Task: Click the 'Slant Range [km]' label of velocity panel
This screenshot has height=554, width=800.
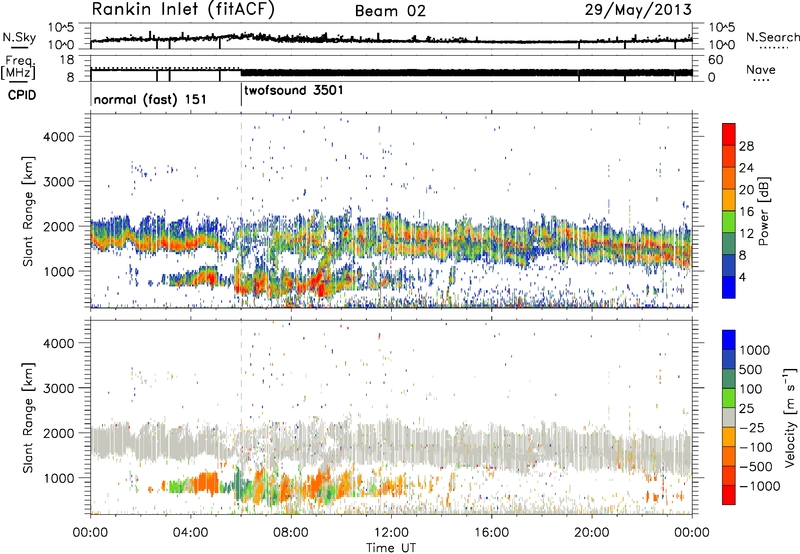Action: point(28,417)
